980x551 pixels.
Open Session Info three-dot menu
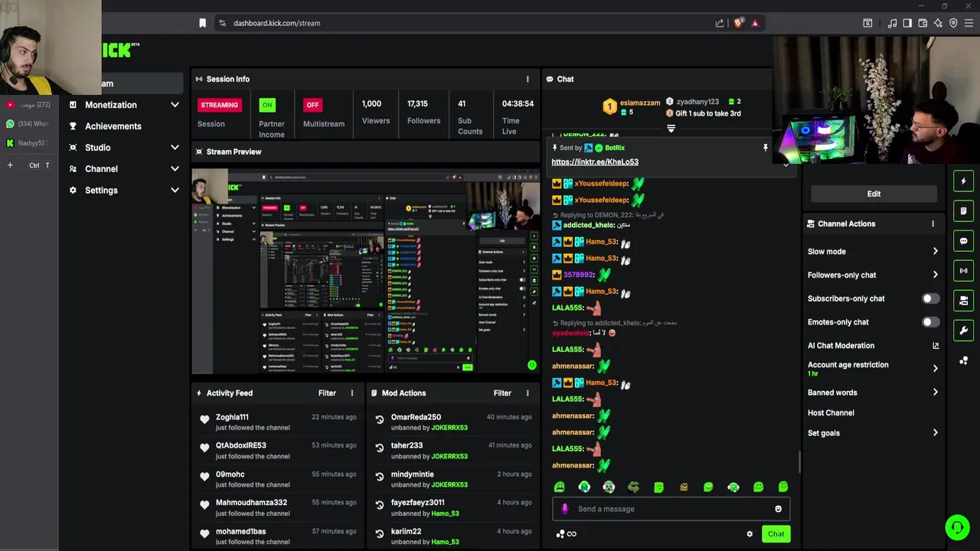(x=527, y=79)
